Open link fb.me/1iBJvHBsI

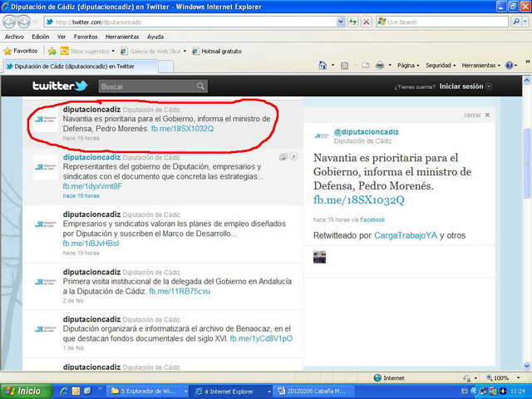pyautogui.click(x=91, y=244)
